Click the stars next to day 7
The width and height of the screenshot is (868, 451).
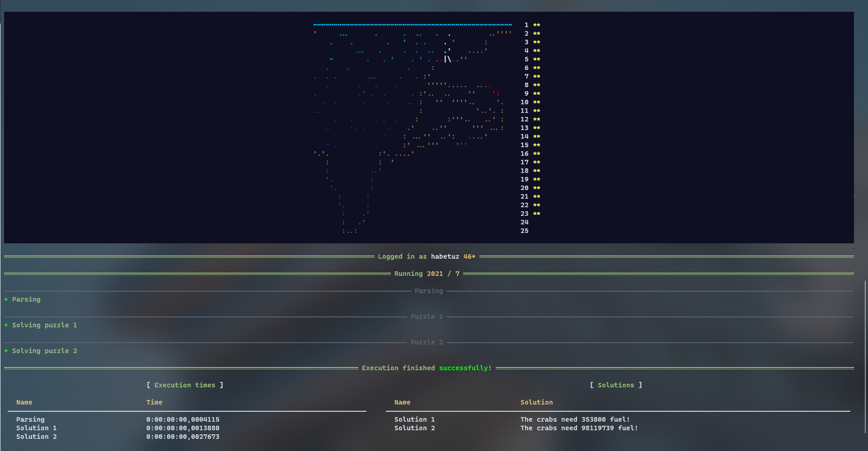[x=536, y=77]
